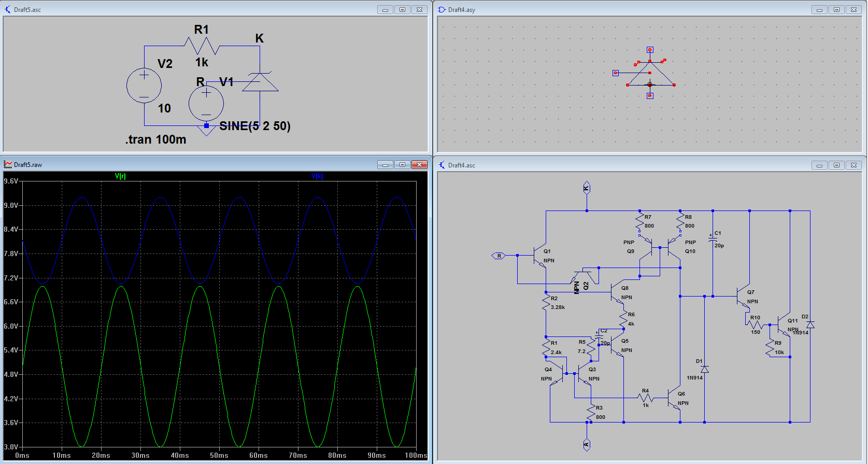This screenshot has width=868, height=464.
Task: Click the .tran 100m simulation directive
Action: pos(155,139)
